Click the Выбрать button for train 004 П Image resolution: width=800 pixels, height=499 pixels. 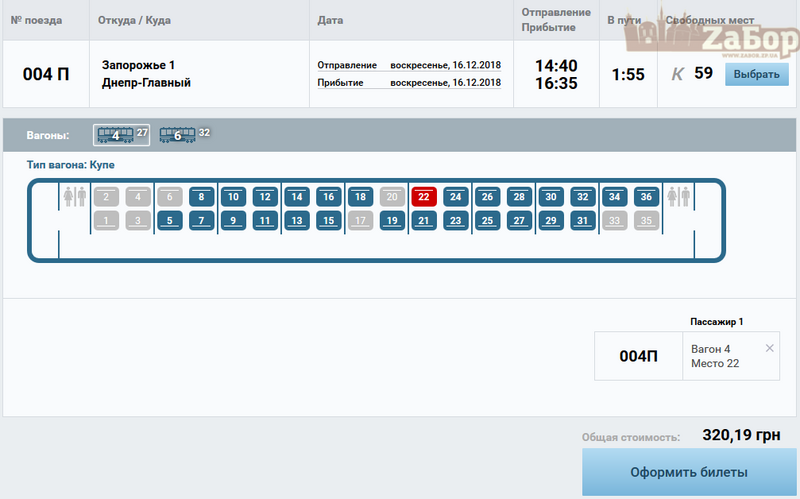click(x=756, y=75)
